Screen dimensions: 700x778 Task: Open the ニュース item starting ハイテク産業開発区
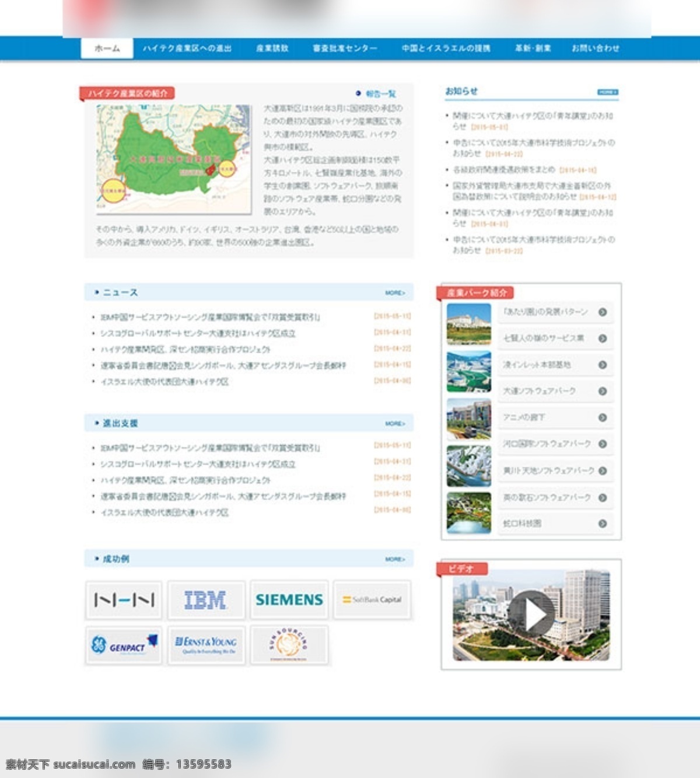(x=185, y=350)
